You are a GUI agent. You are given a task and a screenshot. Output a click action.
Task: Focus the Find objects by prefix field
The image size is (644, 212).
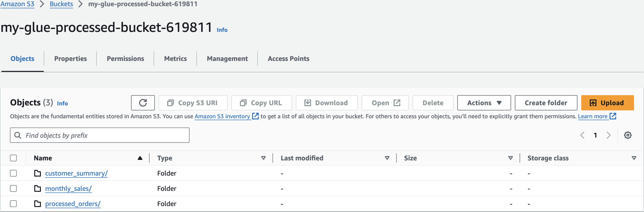[100, 135]
